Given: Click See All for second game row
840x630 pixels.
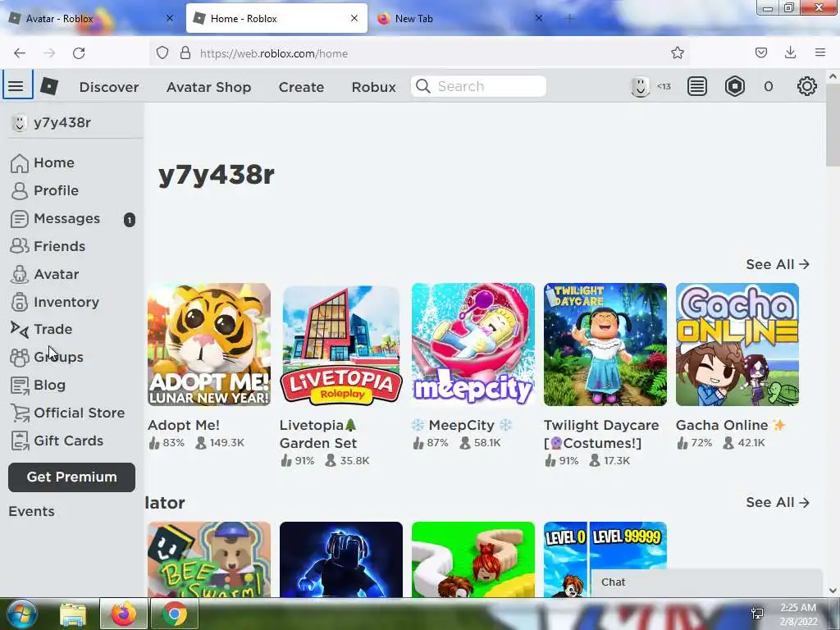Looking at the screenshot, I should pos(778,503).
